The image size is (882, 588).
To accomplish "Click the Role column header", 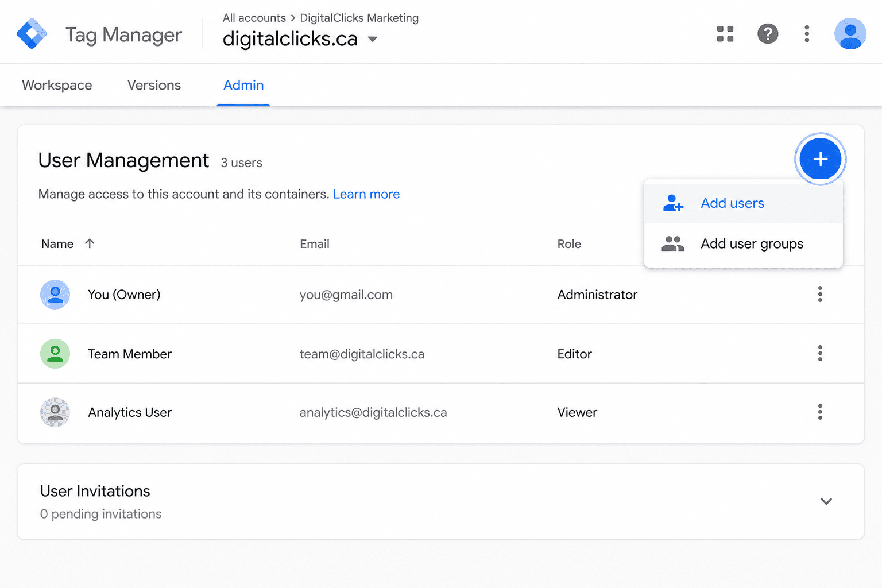I will point(569,244).
